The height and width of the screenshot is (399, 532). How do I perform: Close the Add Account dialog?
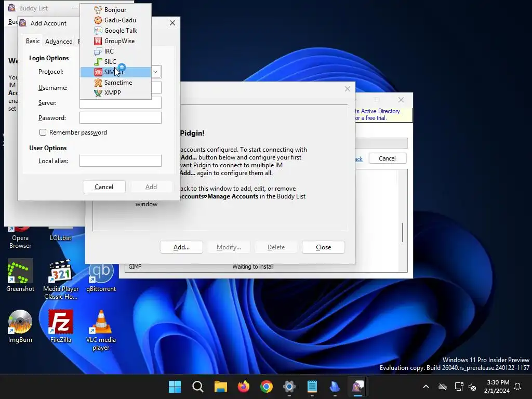tap(172, 23)
